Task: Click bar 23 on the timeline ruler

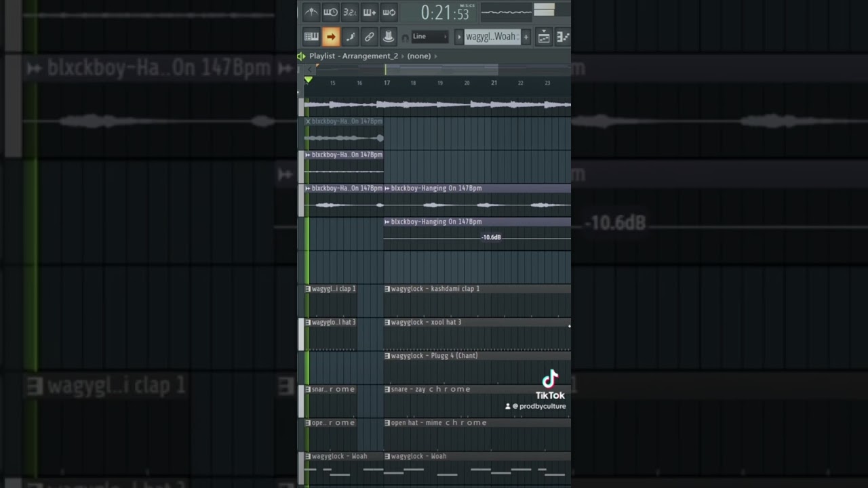Action: tap(547, 83)
